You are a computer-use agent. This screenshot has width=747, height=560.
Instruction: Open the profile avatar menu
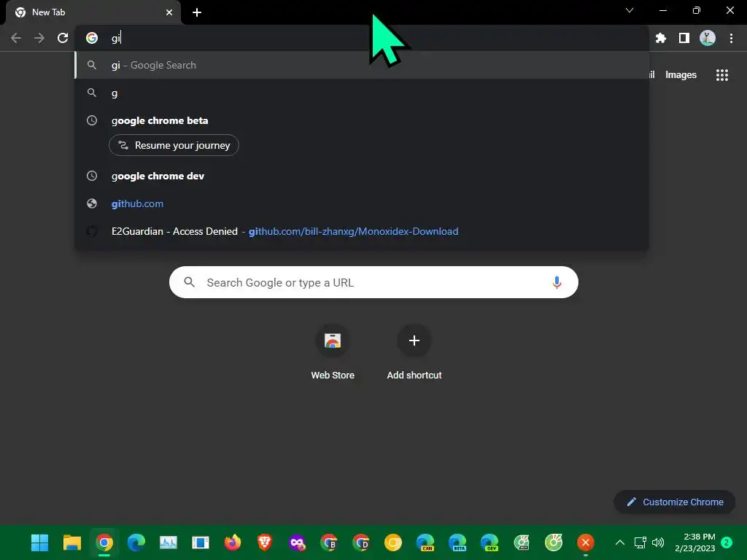pyautogui.click(x=708, y=38)
